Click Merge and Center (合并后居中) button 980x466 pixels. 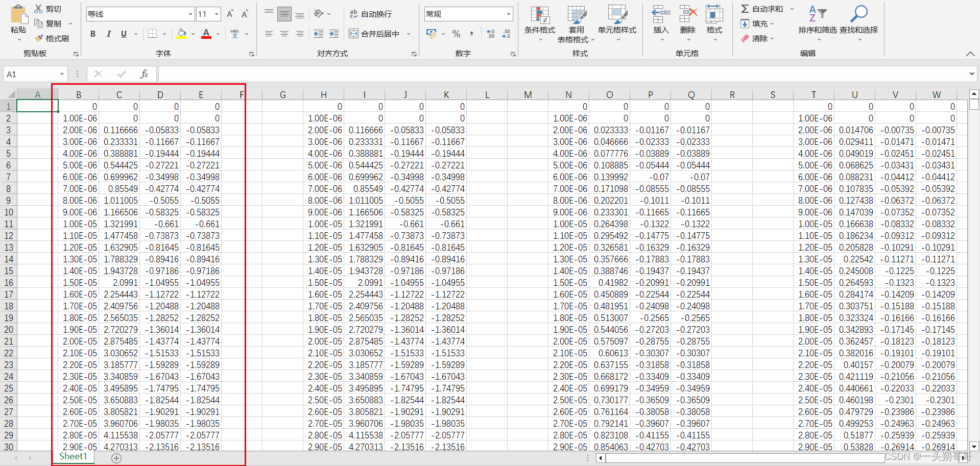pos(374,34)
